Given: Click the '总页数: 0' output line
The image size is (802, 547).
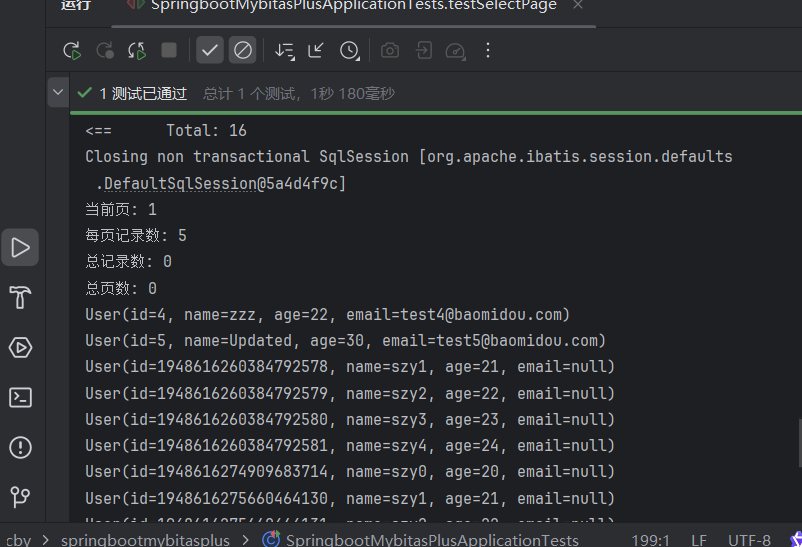Looking at the screenshot, I should click(121, 288).
